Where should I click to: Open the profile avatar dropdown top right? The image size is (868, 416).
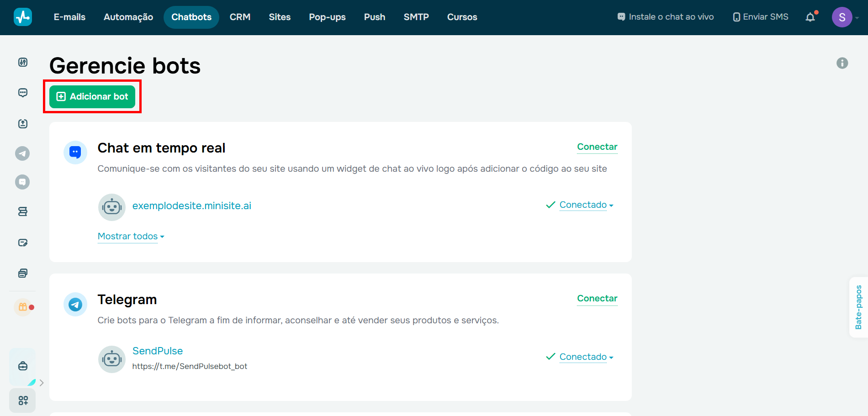point(843,17)
